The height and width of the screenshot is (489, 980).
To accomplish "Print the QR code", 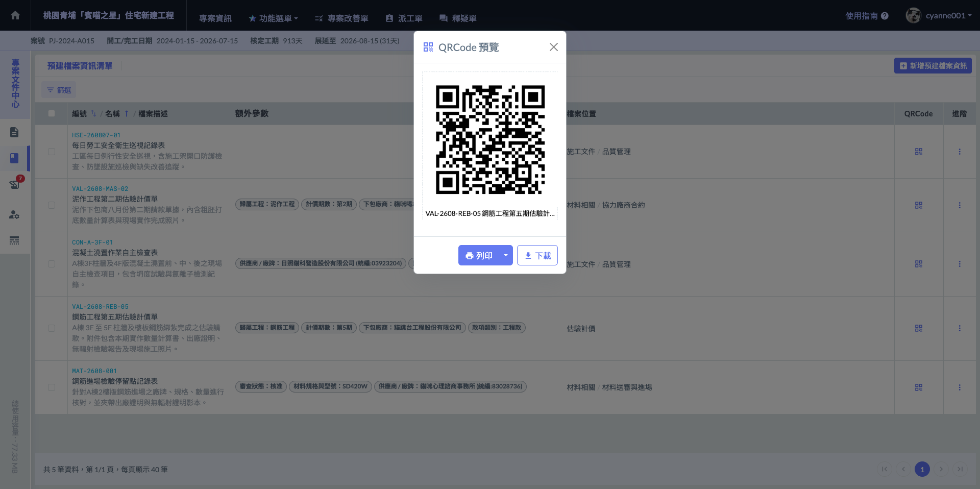I will (x=479, y=255).
